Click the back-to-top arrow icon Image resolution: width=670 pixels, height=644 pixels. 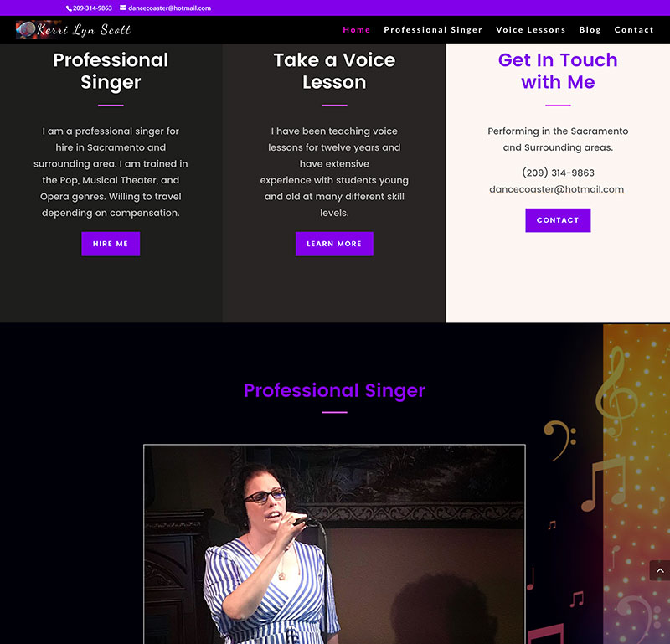660,570
